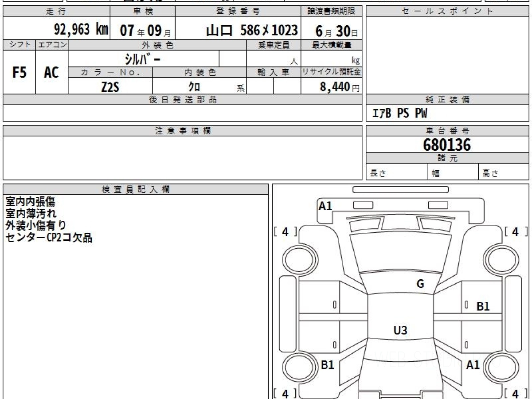Click the A1 mark on the front bumper
532x399 pixels.
coord(325,206)
